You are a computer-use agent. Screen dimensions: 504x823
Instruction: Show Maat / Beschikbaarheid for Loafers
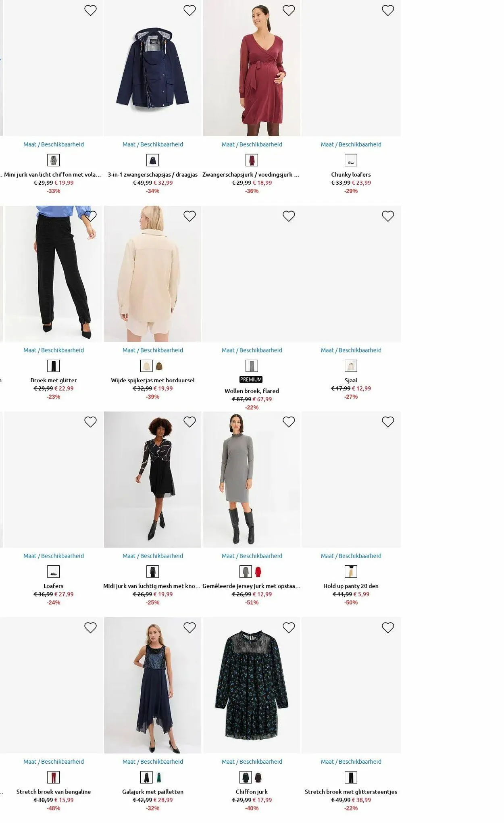(x=54, y=556)
